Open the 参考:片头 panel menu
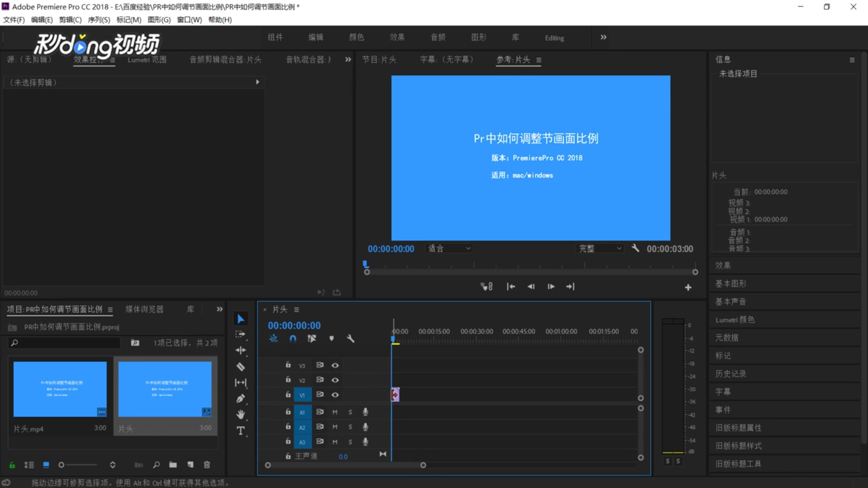Screen dimensions: 868x488 tap(539, 60)
